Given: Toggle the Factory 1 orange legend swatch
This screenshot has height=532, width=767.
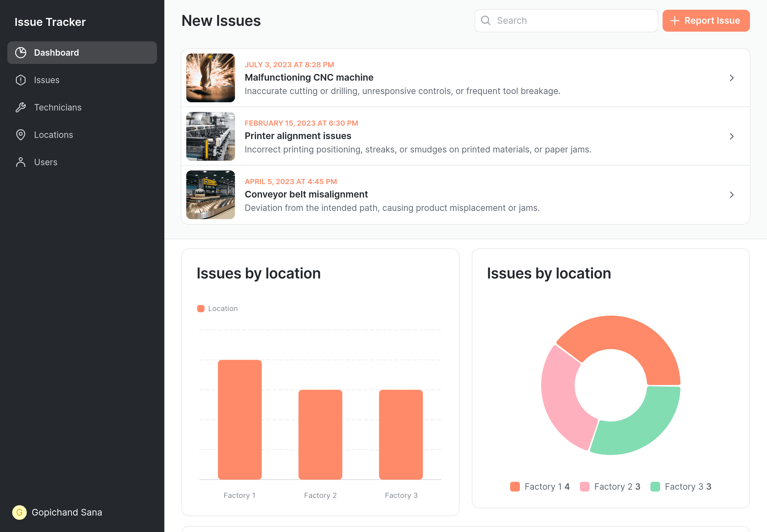Looking at the screenshot, I should [x=515, y=486].
